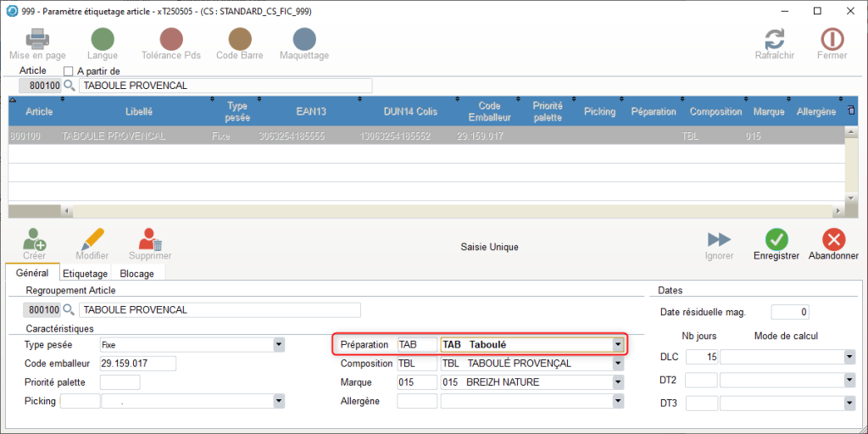
Task: Enable the 'A partir de' checkbox
Action: coord(70,71)
